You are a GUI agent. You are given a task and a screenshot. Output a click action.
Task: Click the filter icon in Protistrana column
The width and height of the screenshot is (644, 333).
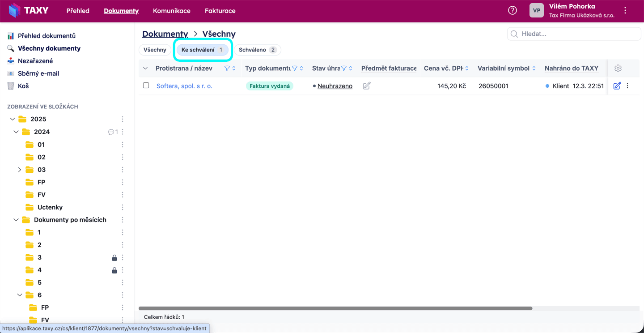pos(227,68)
